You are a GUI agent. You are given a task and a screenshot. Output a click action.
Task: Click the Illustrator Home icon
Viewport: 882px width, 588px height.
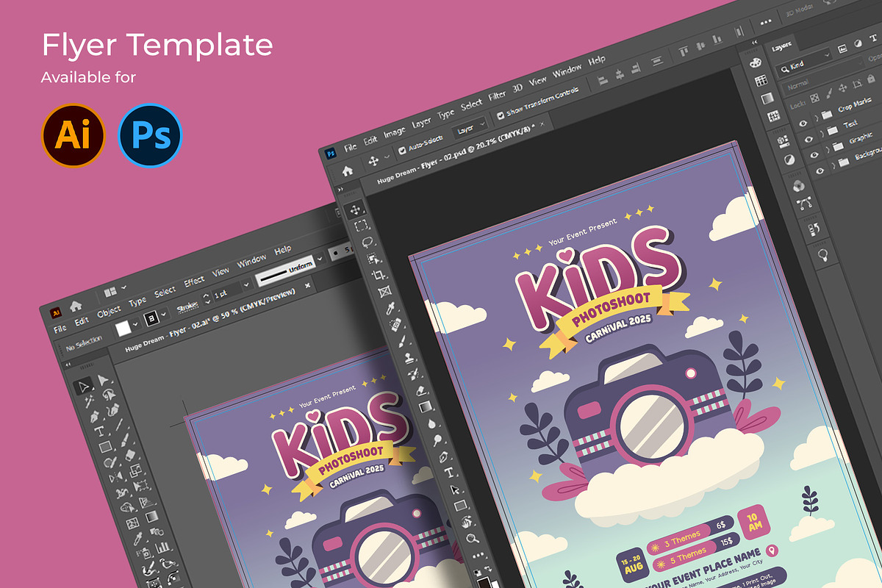[x=75, y=306]
